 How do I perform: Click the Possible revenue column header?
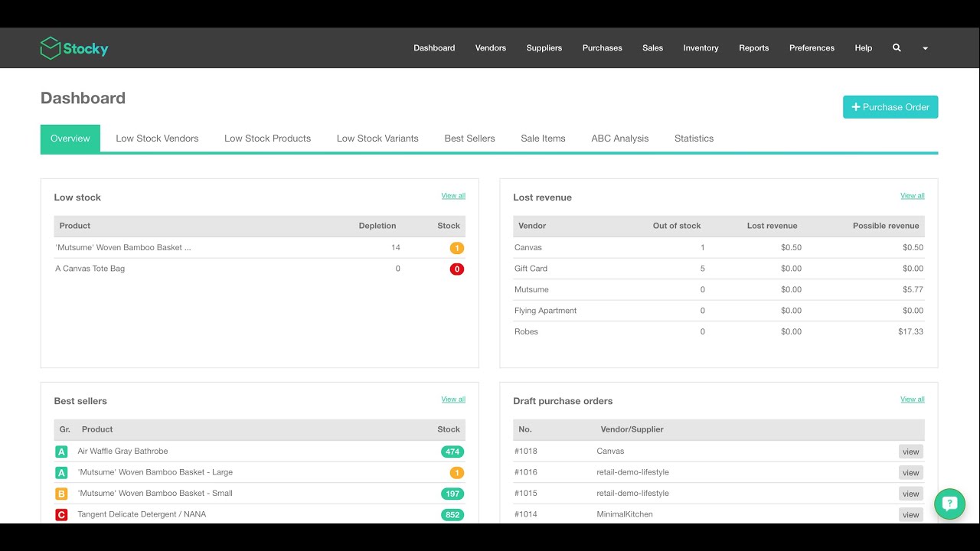[886, 226]
